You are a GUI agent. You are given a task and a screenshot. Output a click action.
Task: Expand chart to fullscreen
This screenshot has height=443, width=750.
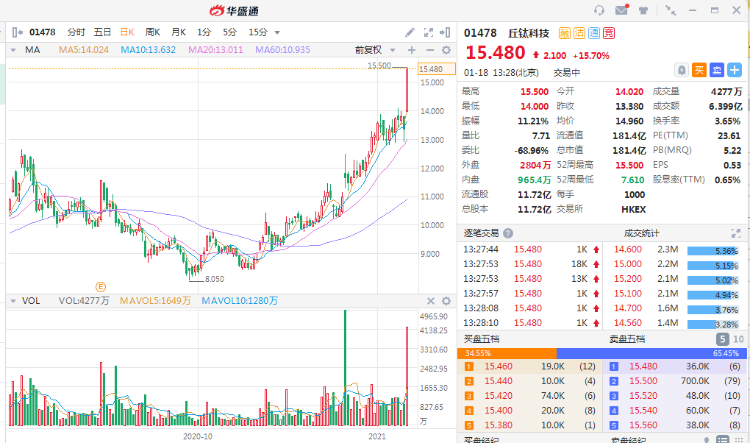coord(428,32)
